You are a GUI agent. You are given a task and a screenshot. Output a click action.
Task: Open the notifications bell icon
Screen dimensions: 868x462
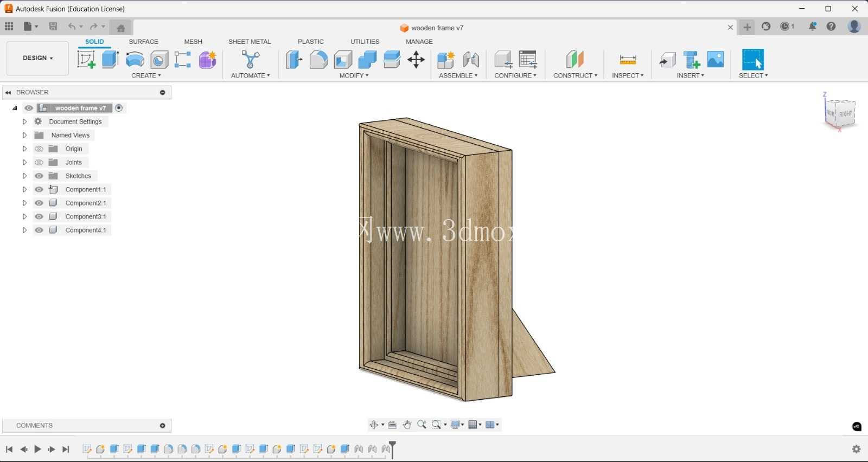click(x=812, y=27)
